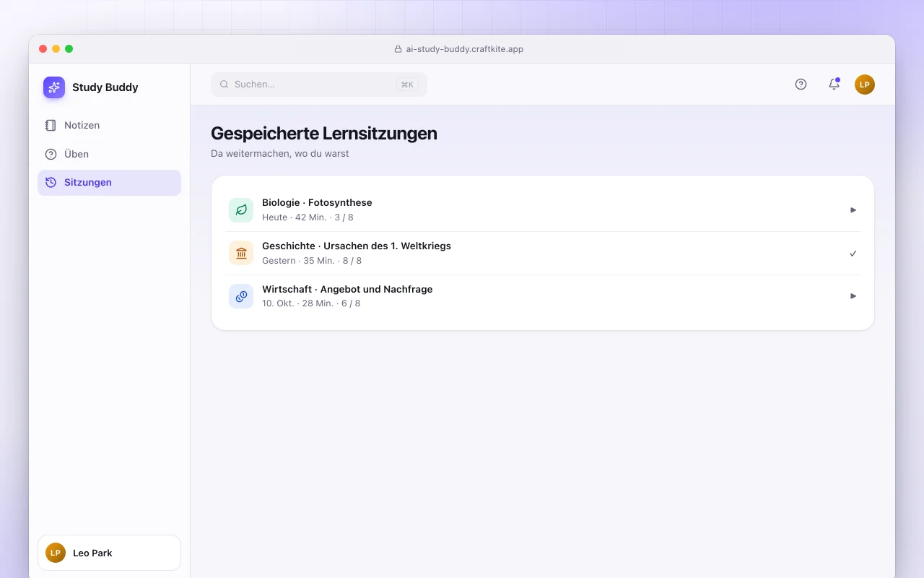Screen dimensions: 924x578
Task: Maximize the window with the green button
Action: pyautogui.click(x=69, y=49)
